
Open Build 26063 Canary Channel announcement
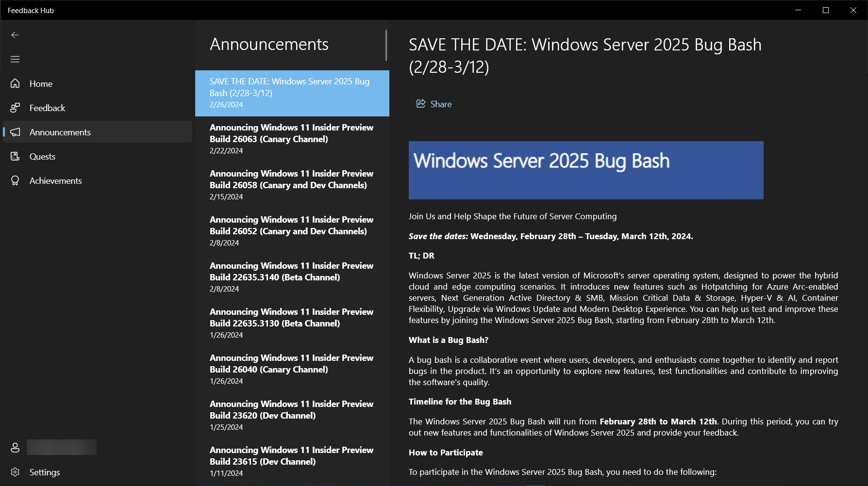coord(292,139)
